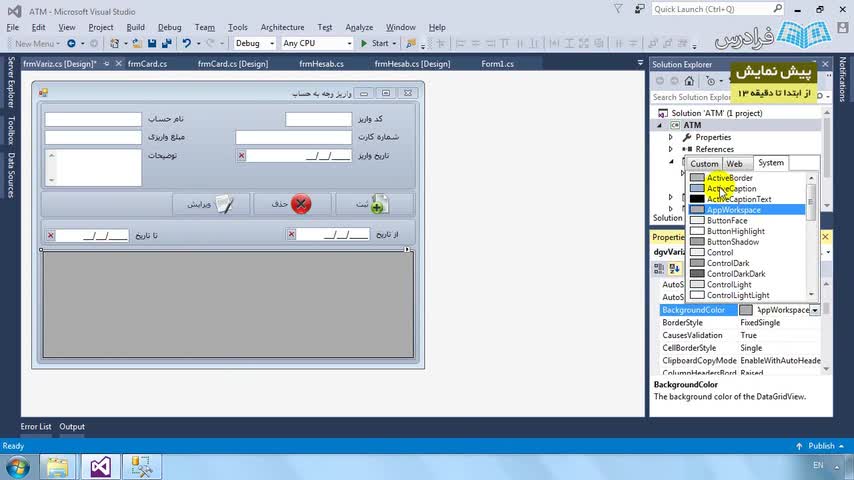Click Publish in the status bar
The image size is (854, 480).
(x=820, y=446)
